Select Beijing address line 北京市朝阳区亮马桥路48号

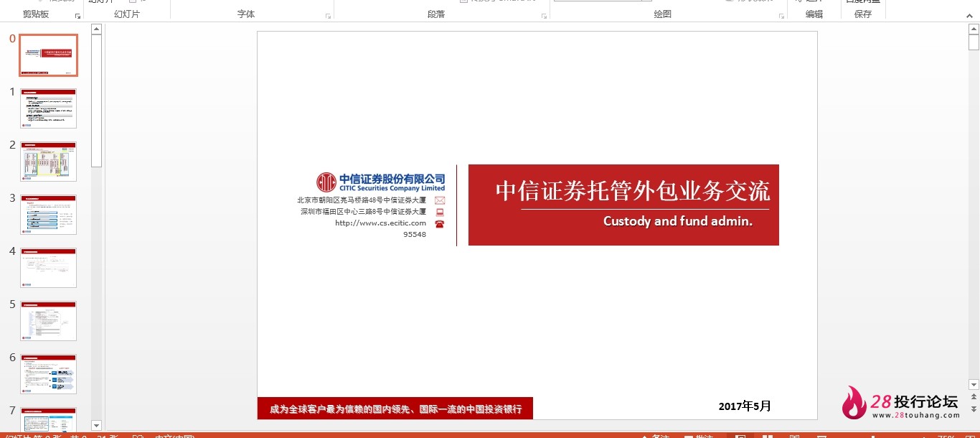[x=362, y=200]
